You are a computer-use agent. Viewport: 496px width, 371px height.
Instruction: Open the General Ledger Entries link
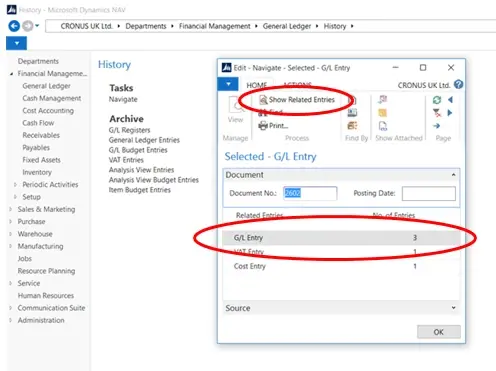144,140
